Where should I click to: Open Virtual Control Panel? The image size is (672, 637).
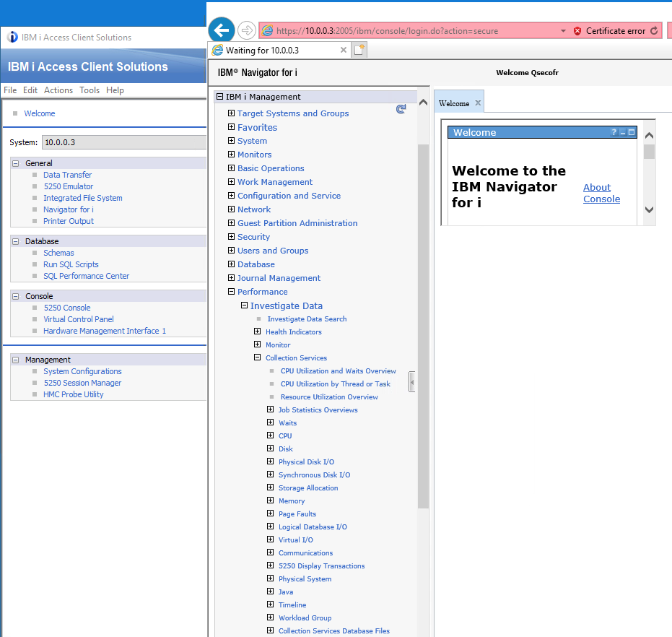click(79, 319)
